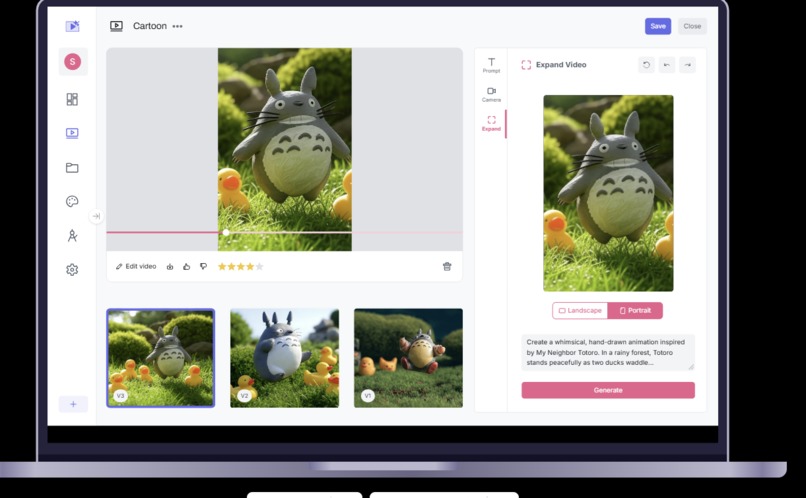Open the palette icon in sidebar
The height and width of the screenshot is (498, 806).
point(72,201)
